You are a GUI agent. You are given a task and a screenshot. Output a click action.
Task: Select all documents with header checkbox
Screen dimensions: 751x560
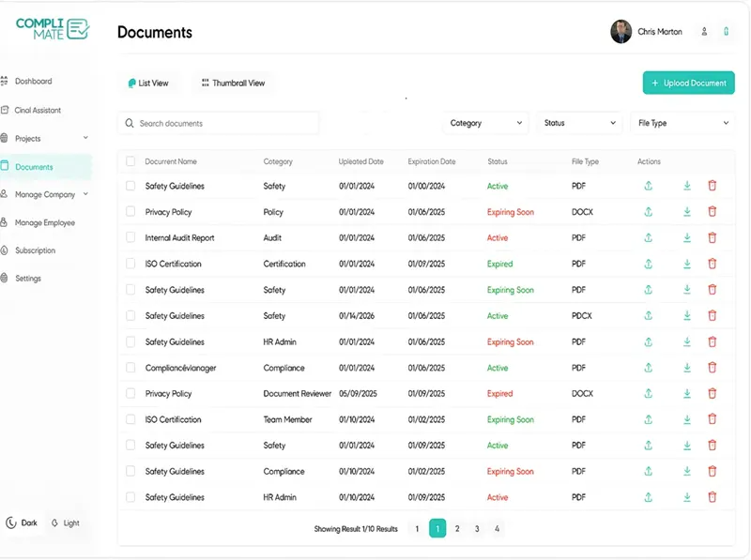tap(130, 161)
